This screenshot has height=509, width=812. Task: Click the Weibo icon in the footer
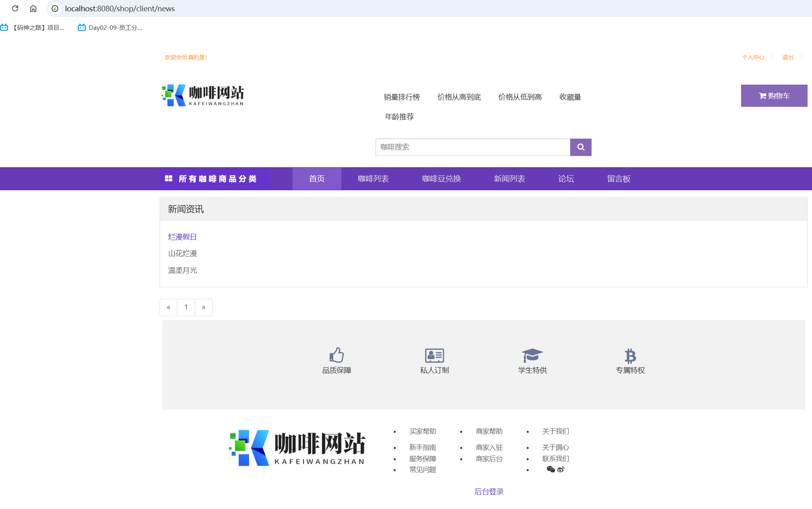coord(560,470)
